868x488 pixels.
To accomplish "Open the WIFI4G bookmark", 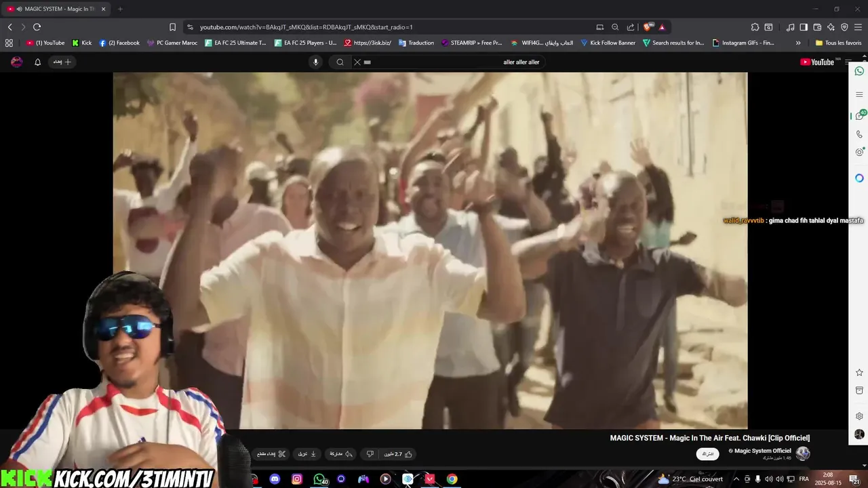I will (x=542, y=43).
